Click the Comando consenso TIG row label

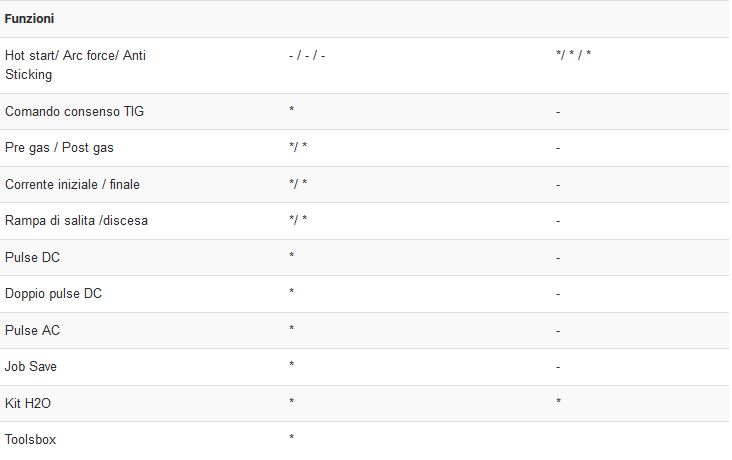(x=74, y=112)
